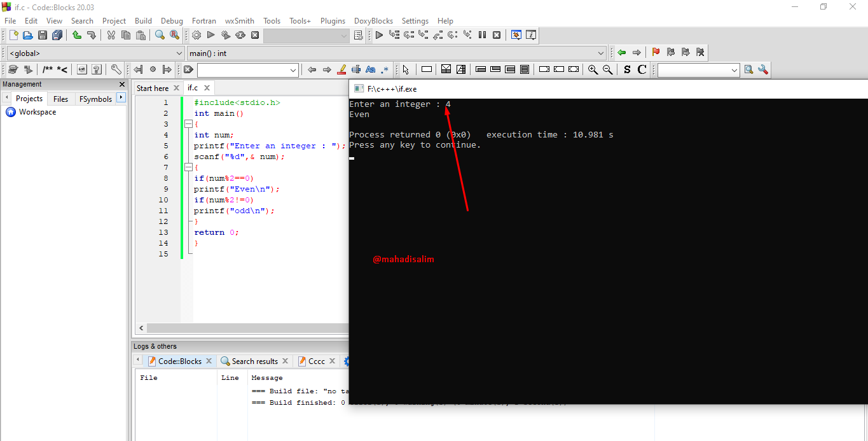This screenshot has width=868, height=441.
Task: Select the Workspace tree item
Action: point(37,112)
